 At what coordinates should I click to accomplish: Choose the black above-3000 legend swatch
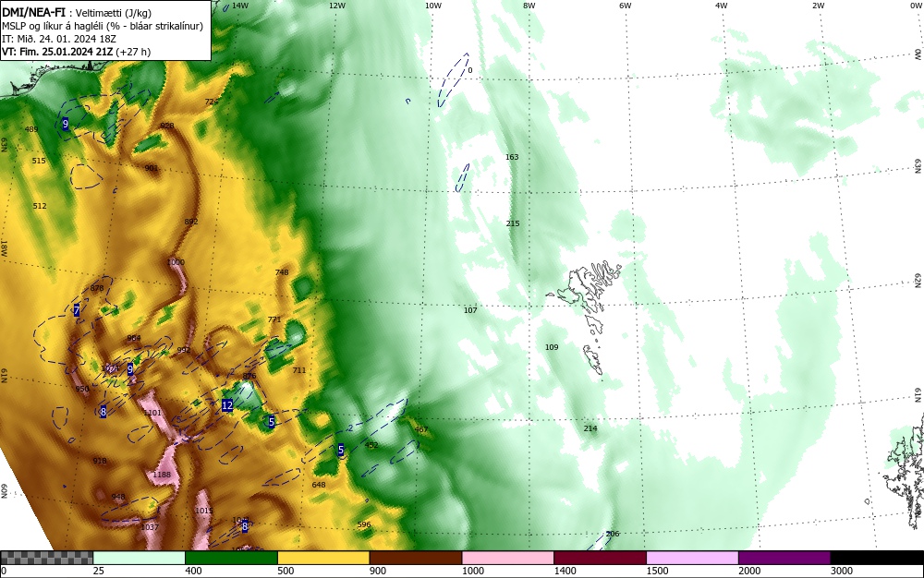point(877,558)
